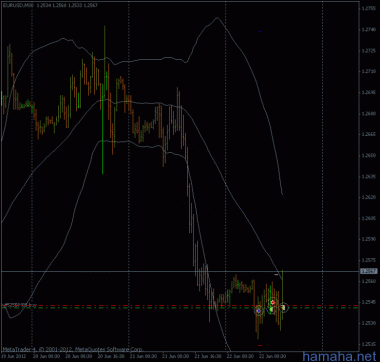Click the 1.2515 price axis label
The width and height of the screenshot is (380, 362).
368,344
